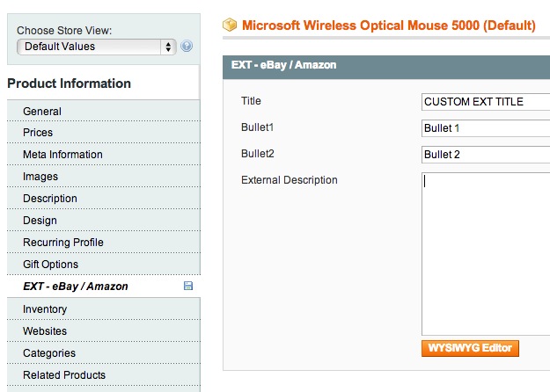Focus the Title input field

coord(486,102)
